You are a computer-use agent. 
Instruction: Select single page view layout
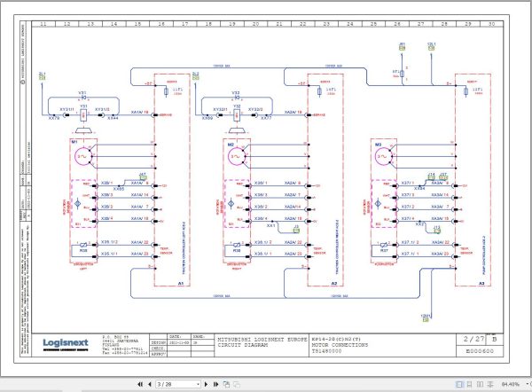coord(459,384)
